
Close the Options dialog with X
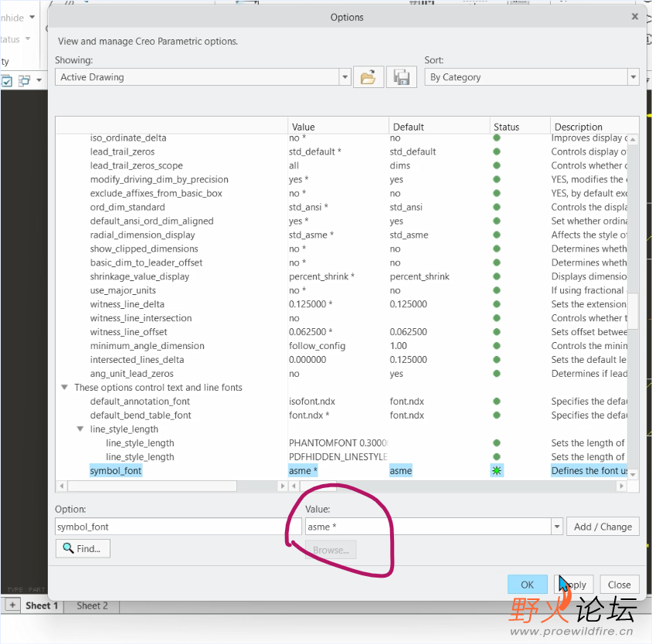tap(634, 17)
